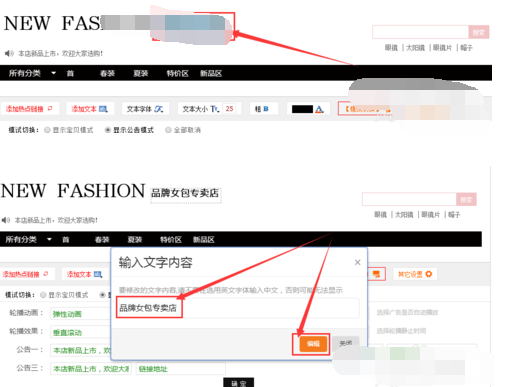
Task: Click the upper pink 搜索 button
Action: (x=479, y=32)
